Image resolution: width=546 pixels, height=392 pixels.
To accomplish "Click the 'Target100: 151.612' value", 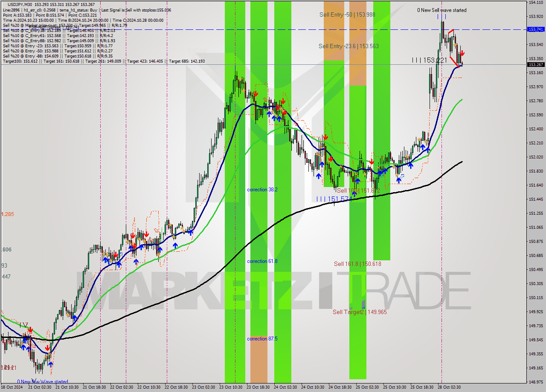I will [x=20, y=61].
